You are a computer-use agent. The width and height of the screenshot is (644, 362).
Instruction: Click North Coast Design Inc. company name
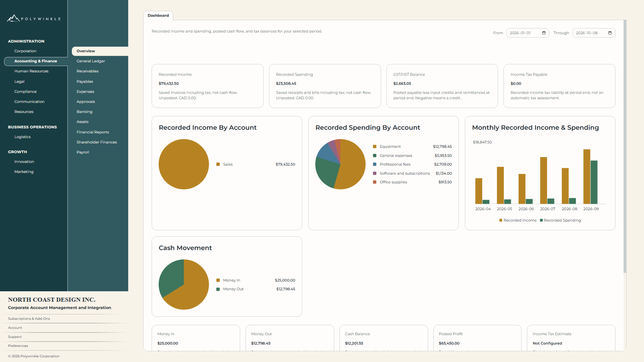[x=52, y=300]
